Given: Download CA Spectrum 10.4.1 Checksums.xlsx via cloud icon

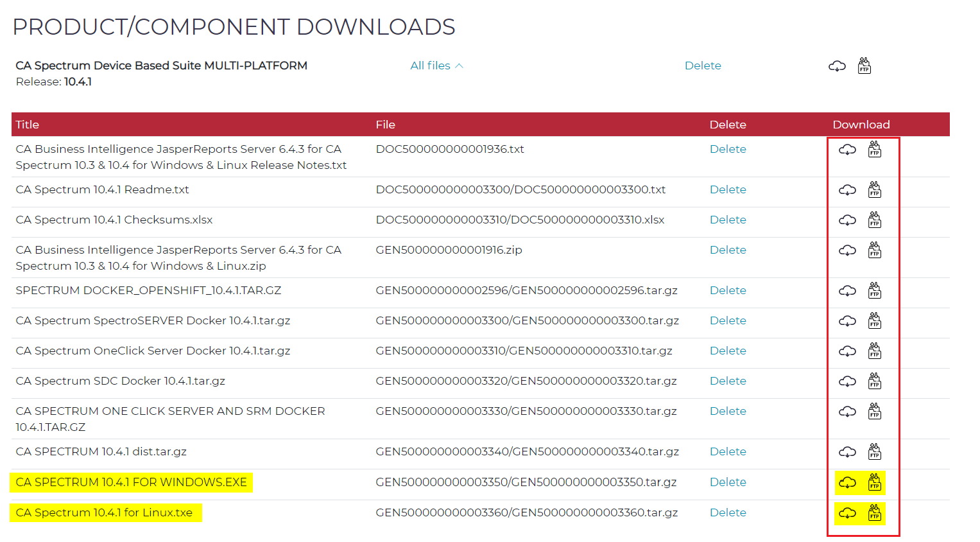Looking at the screenshot, I should click(x=847, y=220).
